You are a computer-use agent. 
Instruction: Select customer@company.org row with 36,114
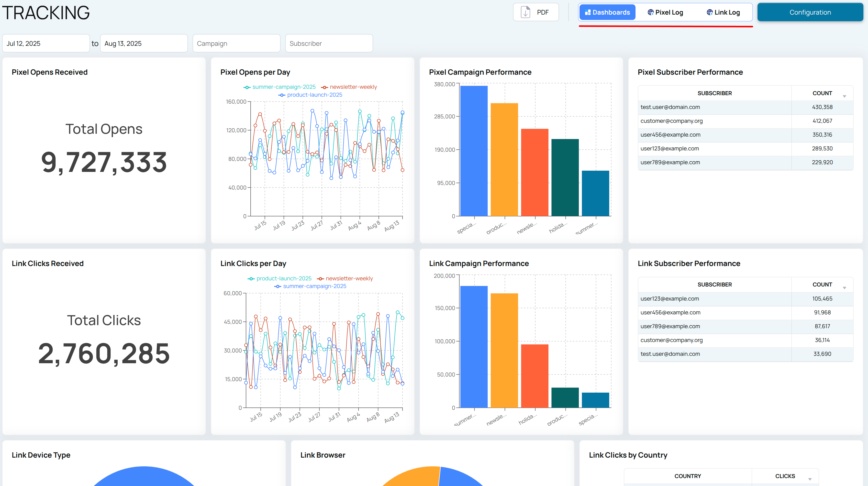pyautogui.click(x=745, y=340)
